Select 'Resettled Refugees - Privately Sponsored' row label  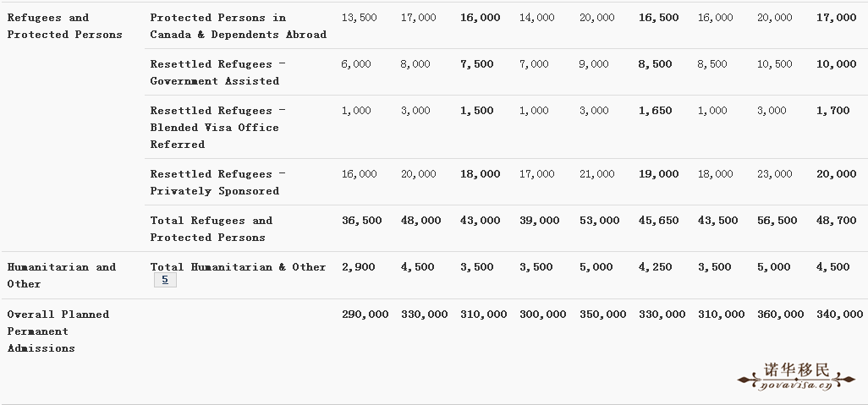click(x=218, y=183)
